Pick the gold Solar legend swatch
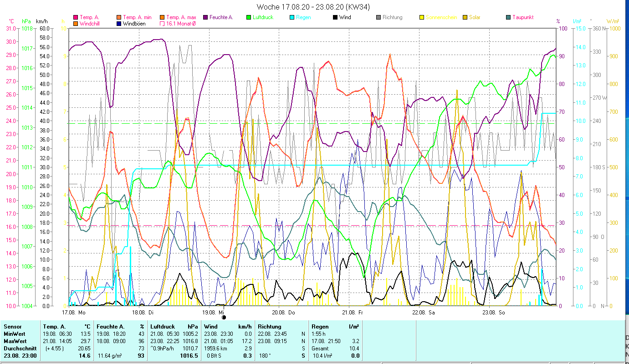 tap(465, 17)
